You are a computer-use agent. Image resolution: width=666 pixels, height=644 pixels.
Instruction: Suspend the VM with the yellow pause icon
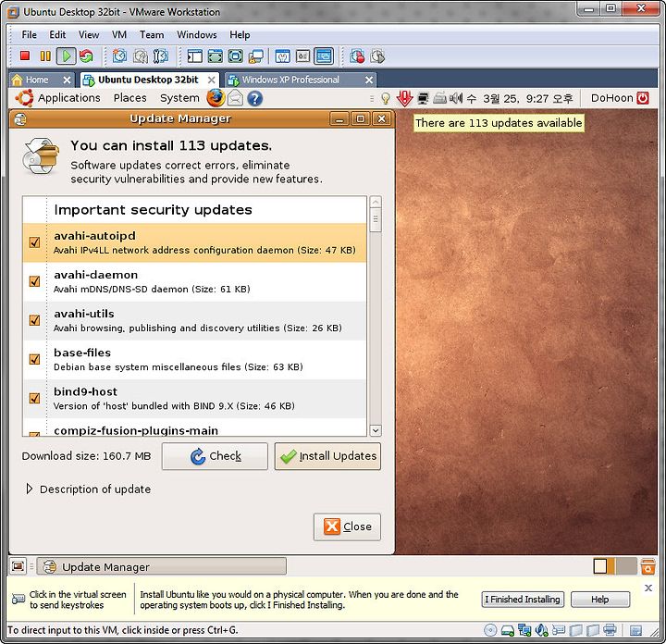click(45, 56)
